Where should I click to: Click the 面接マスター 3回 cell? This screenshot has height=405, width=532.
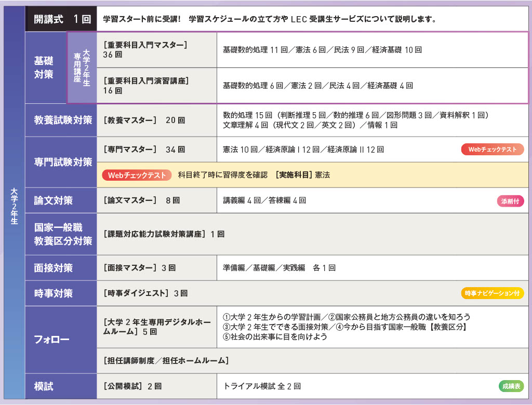157,268
